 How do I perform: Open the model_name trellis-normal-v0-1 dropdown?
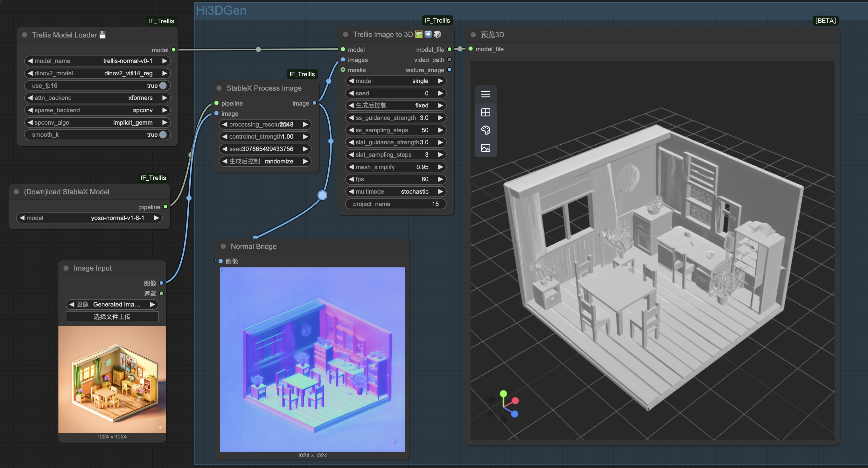click(x=97, y=61)
